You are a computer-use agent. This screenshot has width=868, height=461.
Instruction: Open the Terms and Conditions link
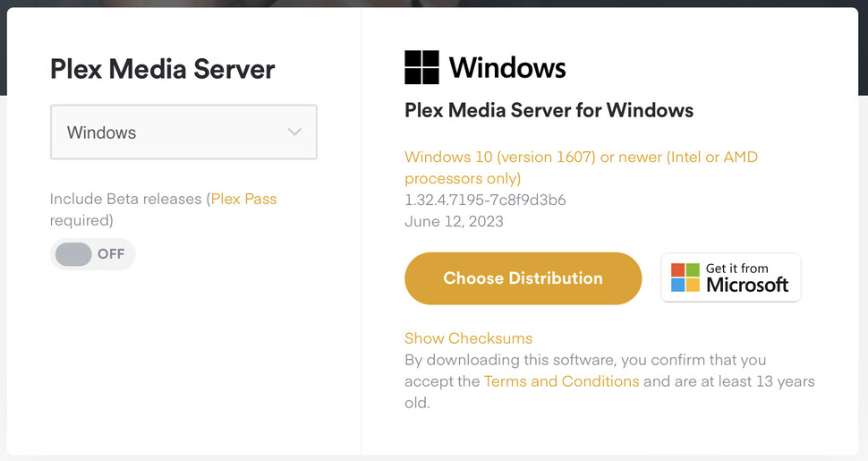(561, 381)
